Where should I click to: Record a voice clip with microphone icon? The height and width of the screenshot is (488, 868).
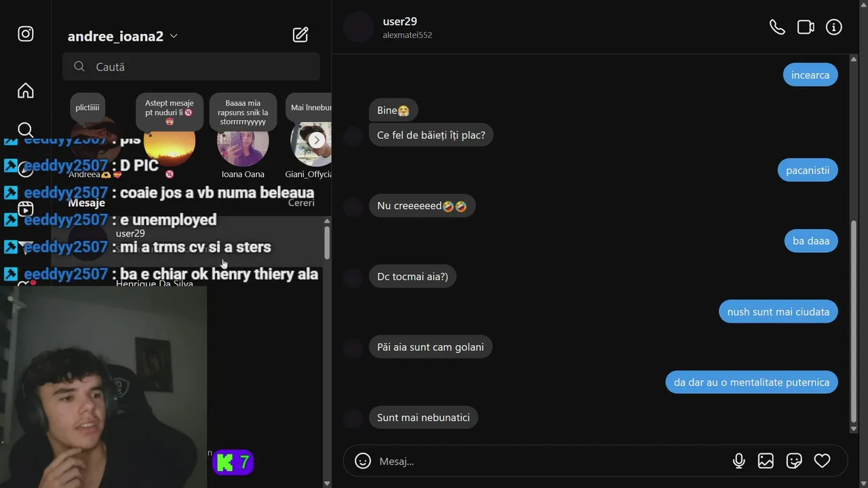tap(739, 461)
